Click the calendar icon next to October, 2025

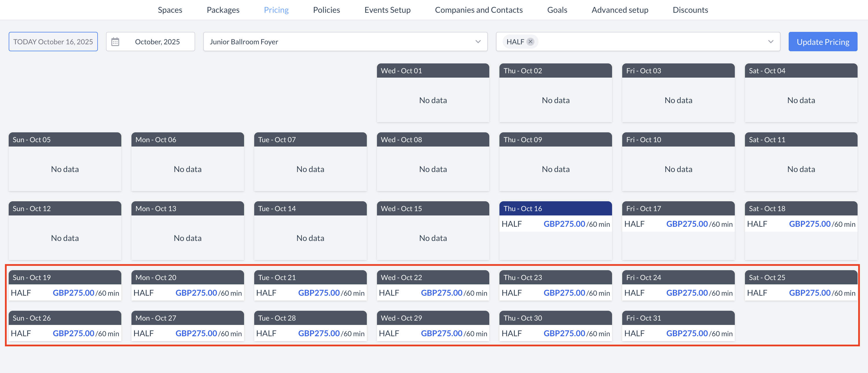click(116, 41)
